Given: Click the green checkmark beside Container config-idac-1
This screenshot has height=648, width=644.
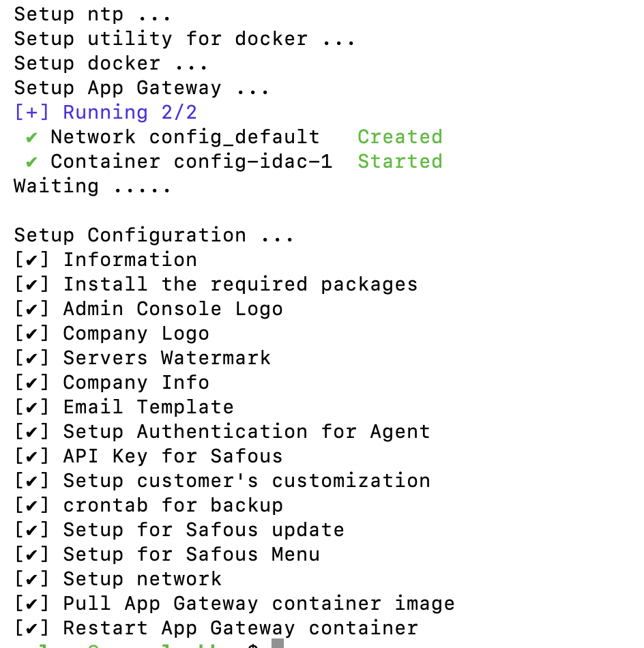Looking at the screenshot, I should pos(31,162).
